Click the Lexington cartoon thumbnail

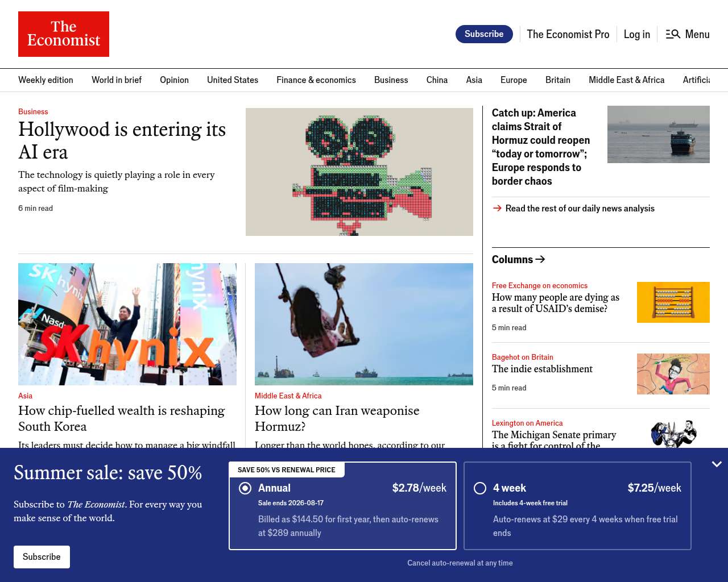[673, 434]
